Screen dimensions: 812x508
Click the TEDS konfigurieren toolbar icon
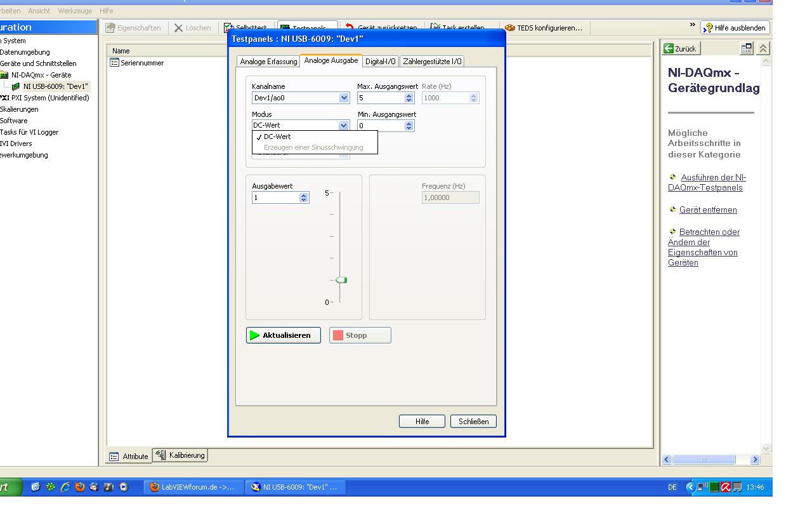tap(510, 28)
